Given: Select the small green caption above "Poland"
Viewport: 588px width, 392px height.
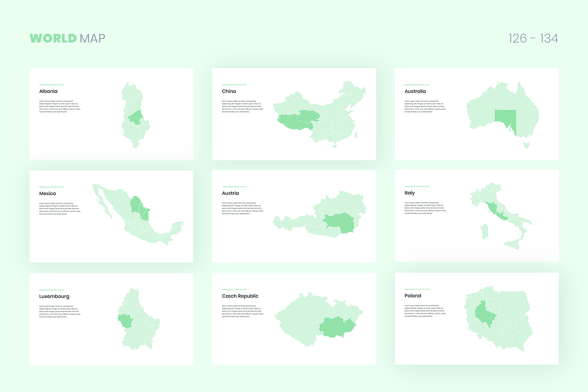Looking at the screenshot, I should click(x=417, y=289).
